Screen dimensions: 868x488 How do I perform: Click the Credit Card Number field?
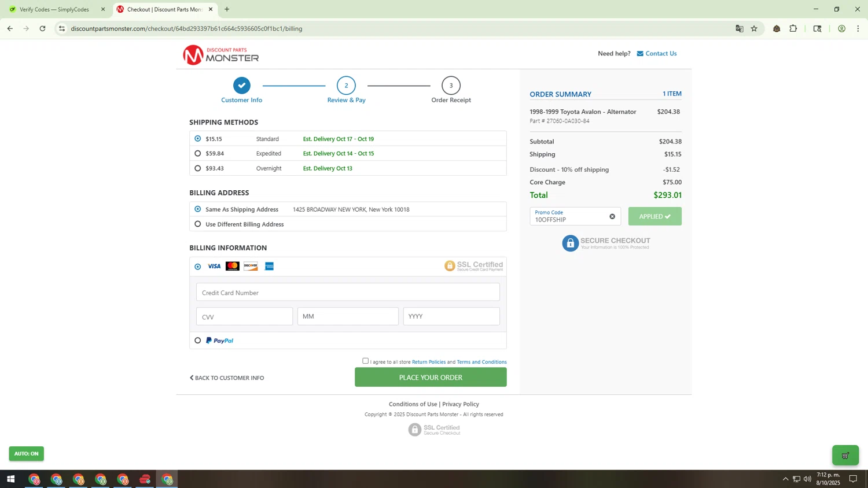[x=348, y=292]
